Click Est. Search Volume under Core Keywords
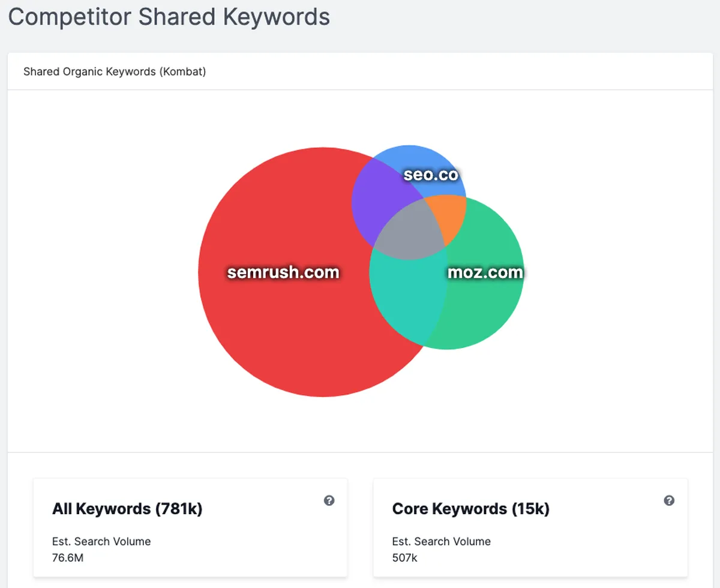This screenshot has width=720, height=588. click(x=442, y=541)
